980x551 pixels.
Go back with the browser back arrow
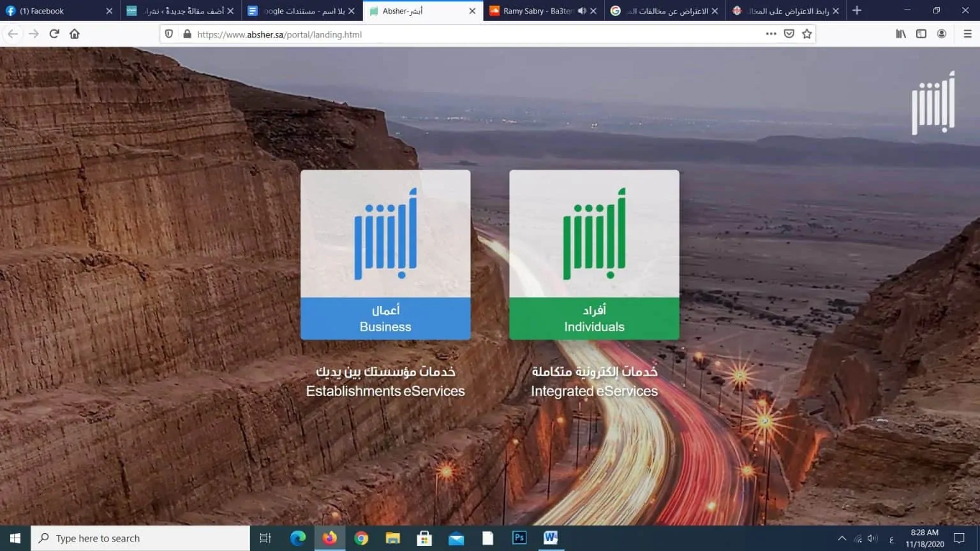pos(13,34)
